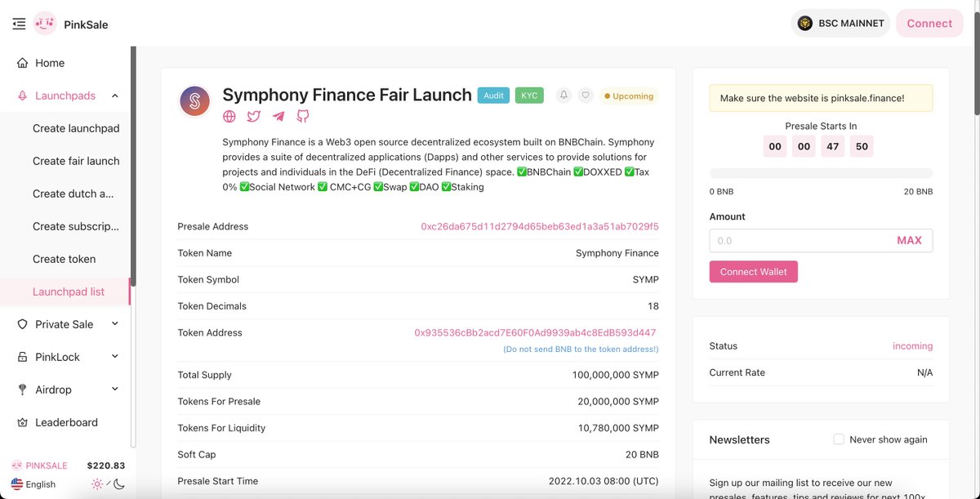Switch to dark mode moon icon

[x=119, y=484]
